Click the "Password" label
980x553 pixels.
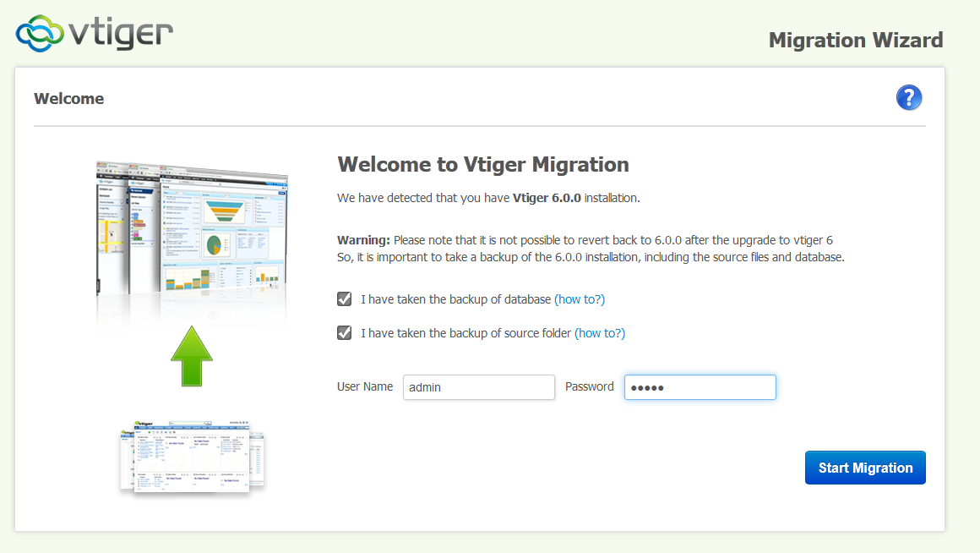point(590,386)
